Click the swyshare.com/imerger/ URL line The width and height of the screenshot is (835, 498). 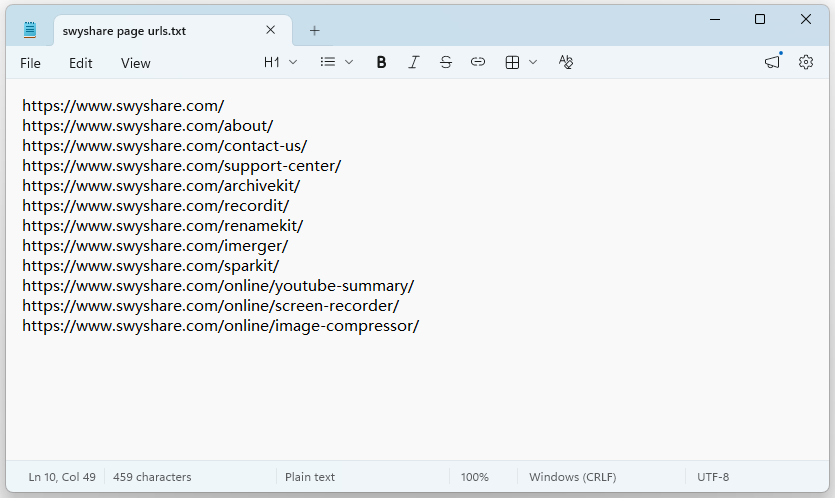[155, 246]
